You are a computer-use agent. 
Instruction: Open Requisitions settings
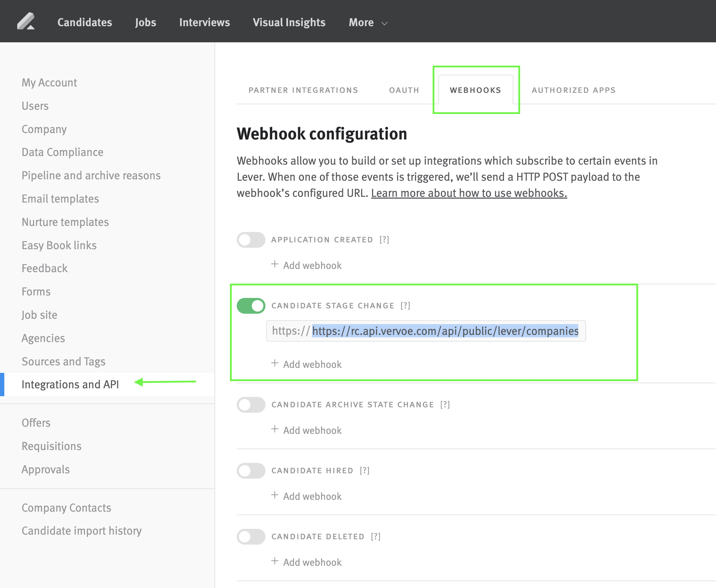52,446
